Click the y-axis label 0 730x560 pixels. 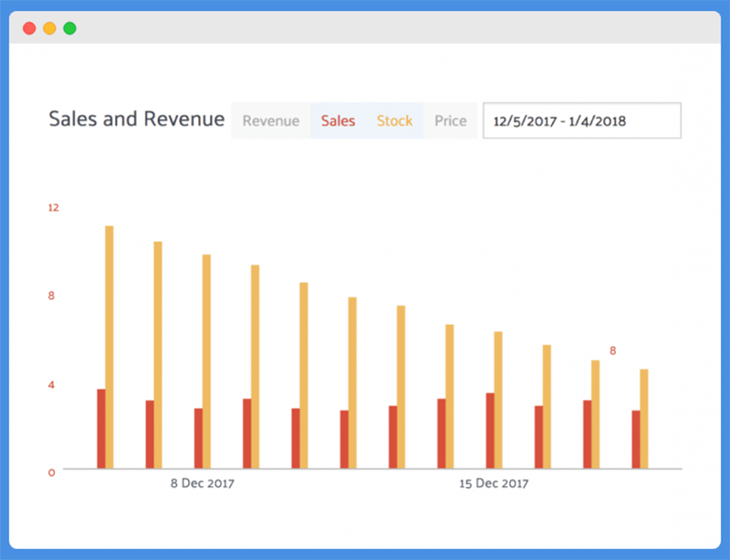pos(51,472)
